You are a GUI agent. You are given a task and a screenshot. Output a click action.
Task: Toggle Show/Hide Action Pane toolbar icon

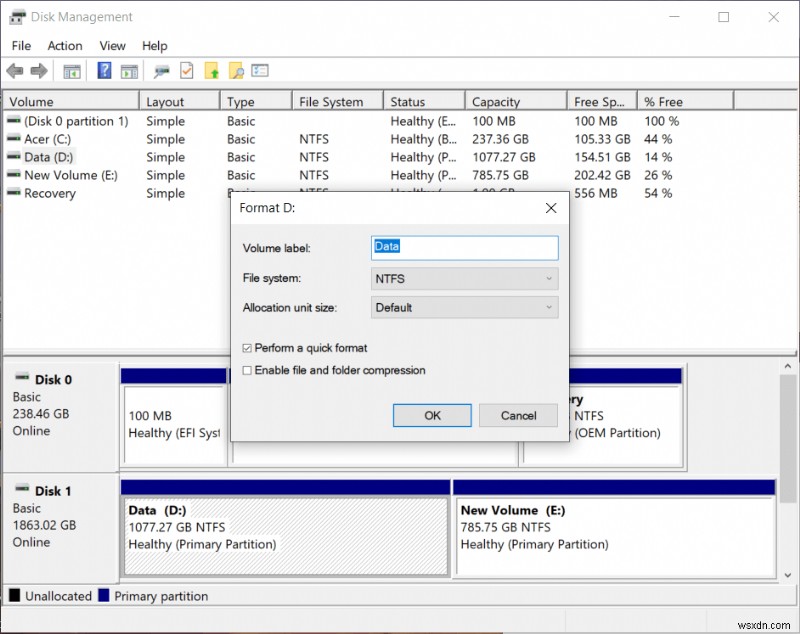click(129, 71)
